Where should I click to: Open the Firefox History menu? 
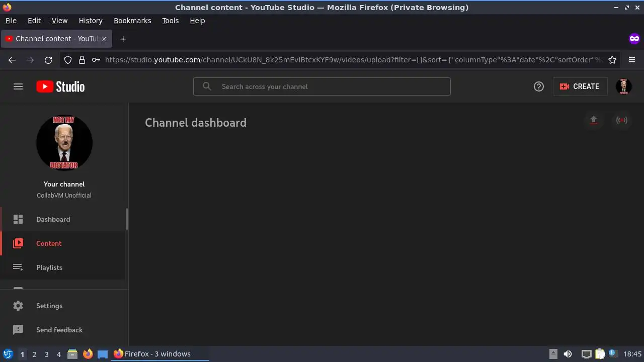point(91,21)
